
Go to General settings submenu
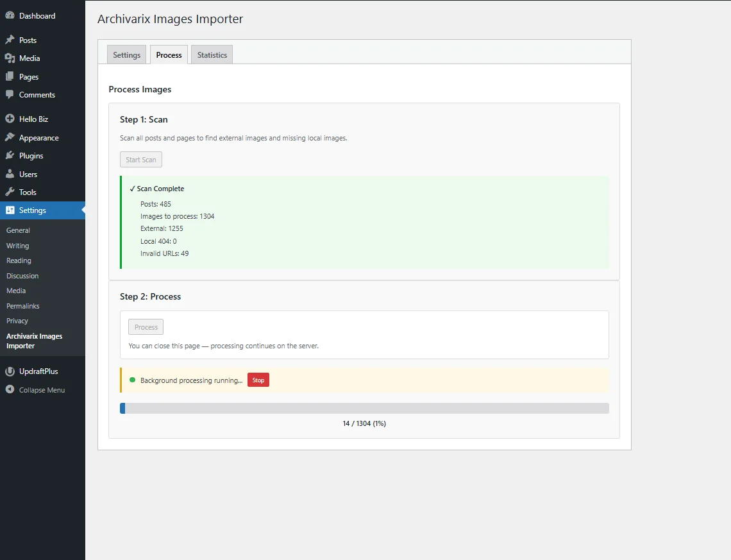18,230
